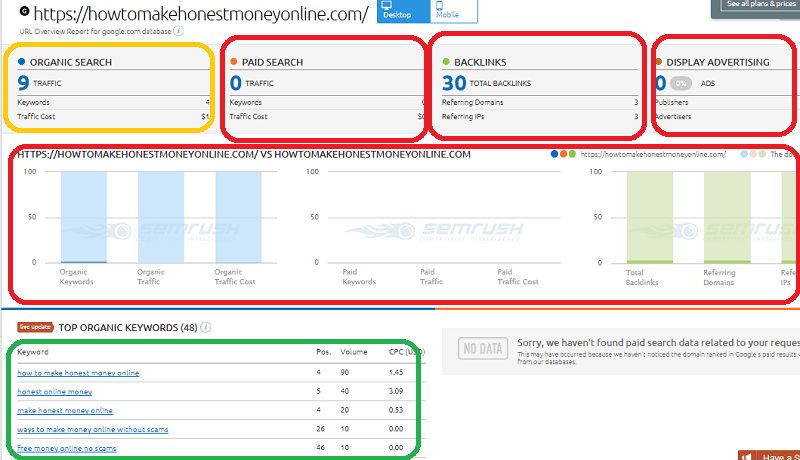Open the info icon next to Top Organic Keywords
The image size is (800, 460).
tap(206, 327)
